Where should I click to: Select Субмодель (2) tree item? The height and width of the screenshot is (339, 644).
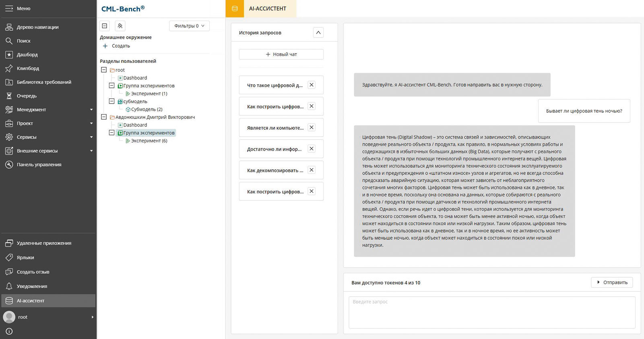[147, 109]
